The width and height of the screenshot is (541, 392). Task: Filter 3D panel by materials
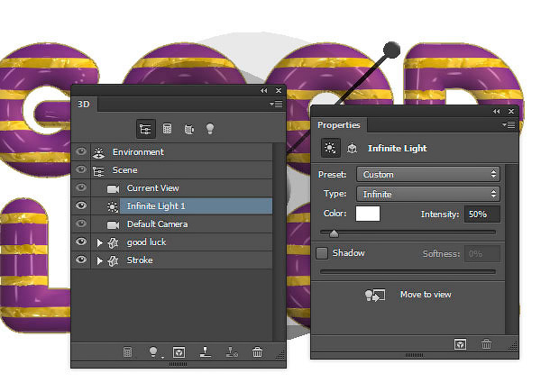(x=189, y=129)
